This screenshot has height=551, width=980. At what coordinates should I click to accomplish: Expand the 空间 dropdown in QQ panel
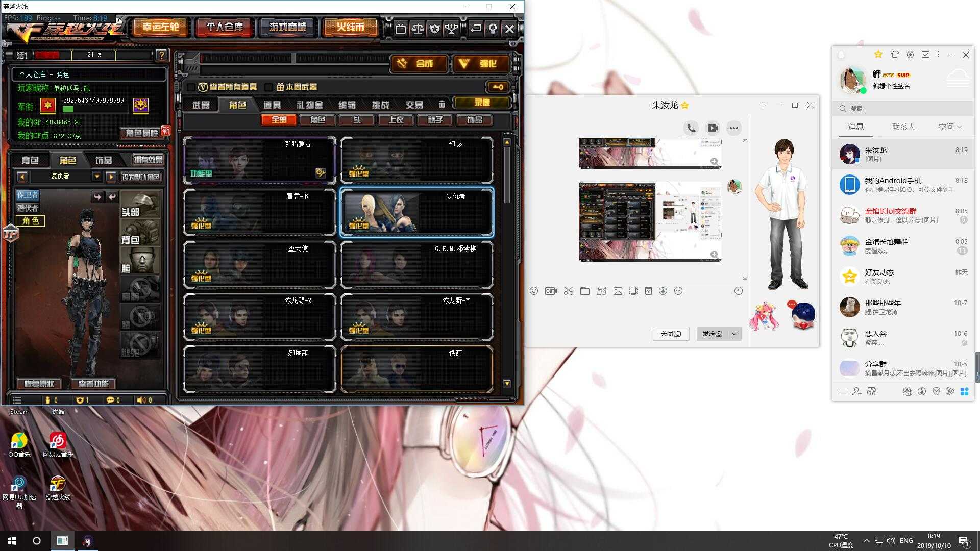click(950, 127)
